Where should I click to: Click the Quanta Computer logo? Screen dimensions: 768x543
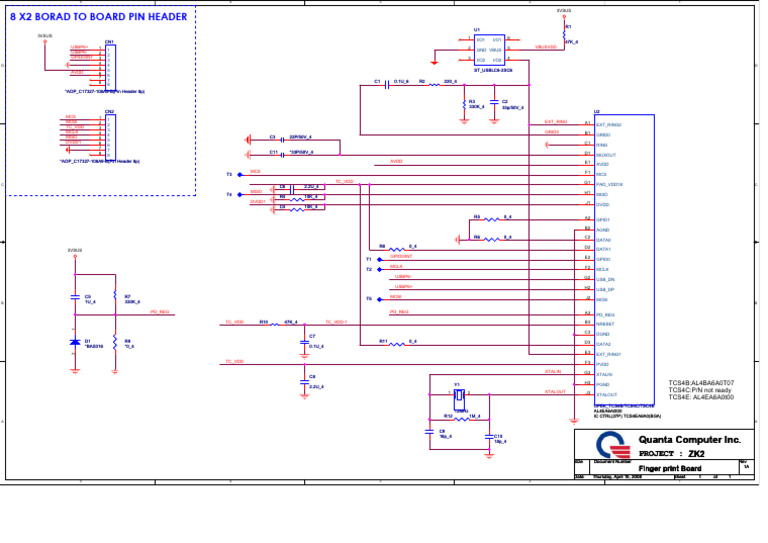(612, 446)
